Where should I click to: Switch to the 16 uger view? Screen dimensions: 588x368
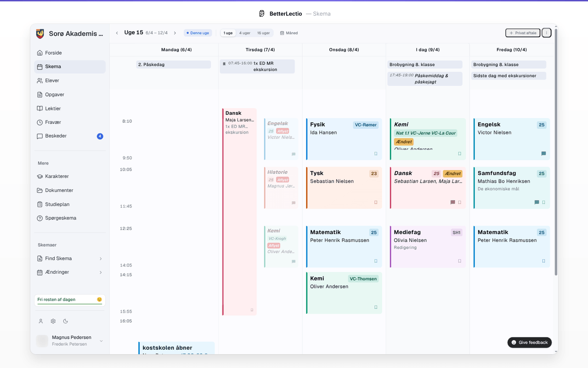(264, 33)
